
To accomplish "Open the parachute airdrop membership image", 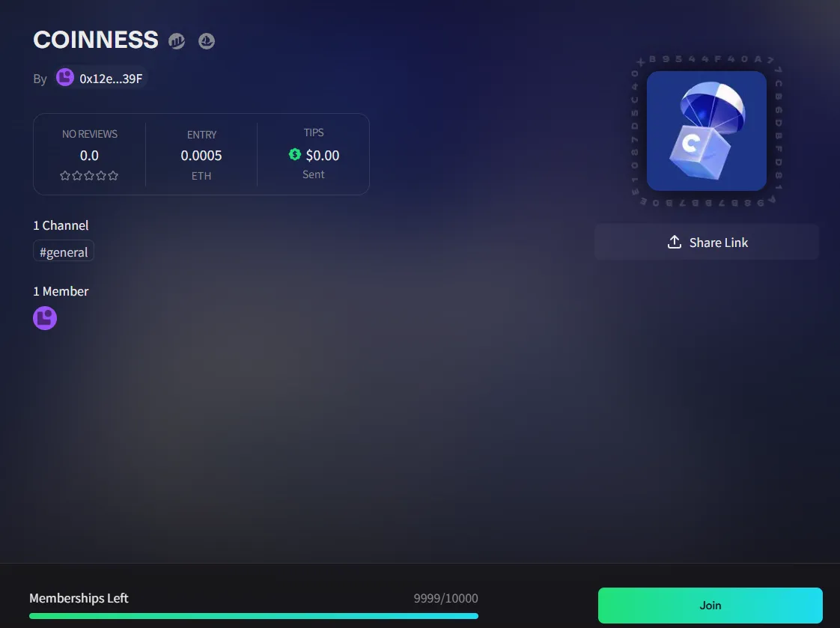I will tap(706, 131).
